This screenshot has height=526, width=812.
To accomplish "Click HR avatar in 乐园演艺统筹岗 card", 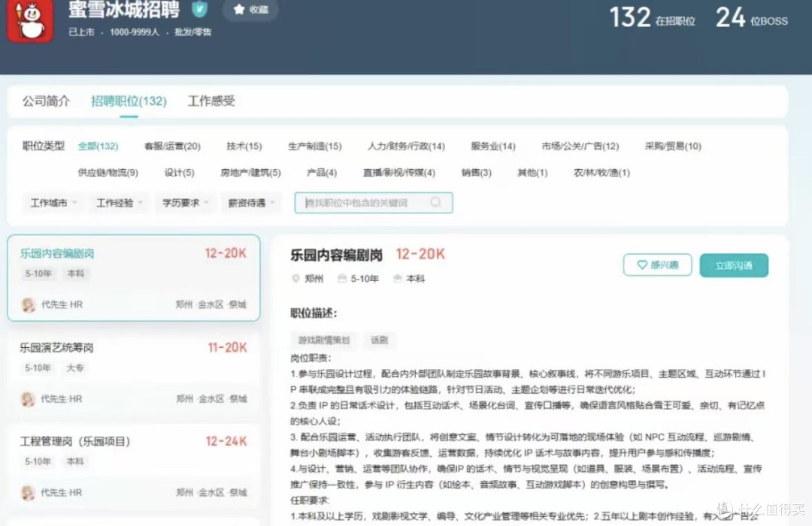I will [28, 399].
